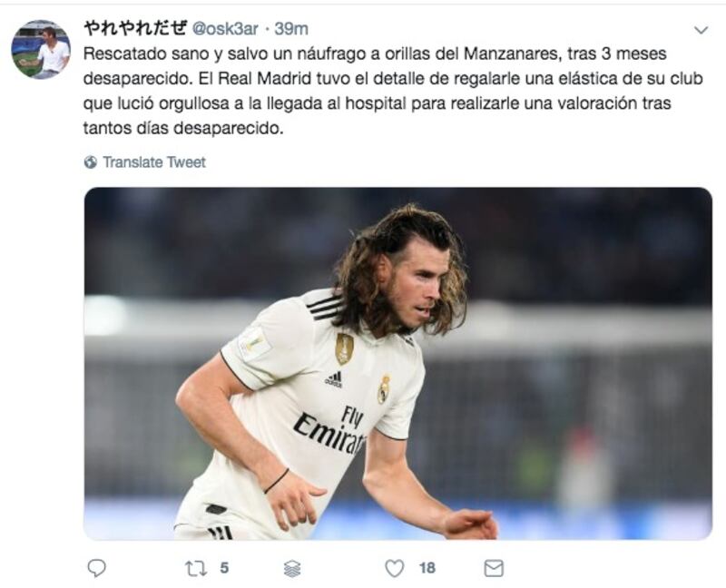Click the Buffer stacked layers icon
Image resolution: width=726 pixels, height=588 pixels.
(292, 568)
